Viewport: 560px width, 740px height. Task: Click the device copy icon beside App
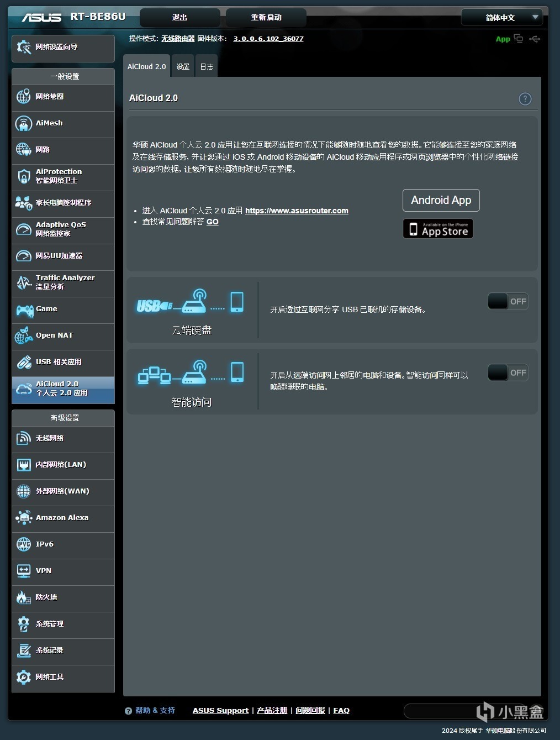tap(519, 38)
